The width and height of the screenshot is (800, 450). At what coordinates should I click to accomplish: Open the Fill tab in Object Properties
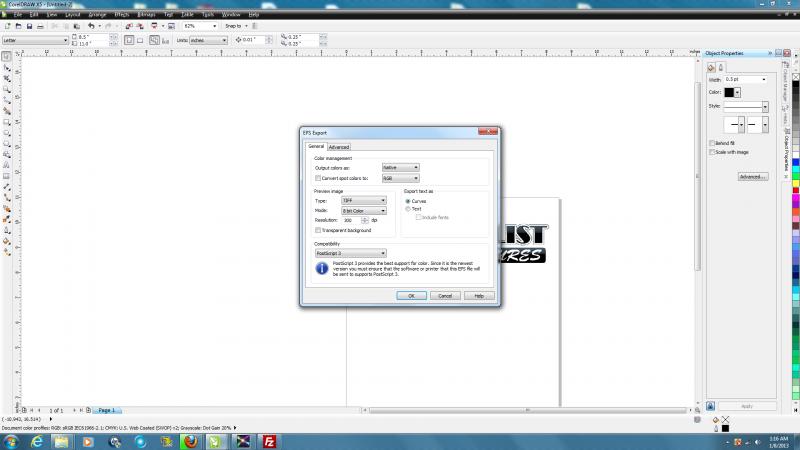[711, 67]
